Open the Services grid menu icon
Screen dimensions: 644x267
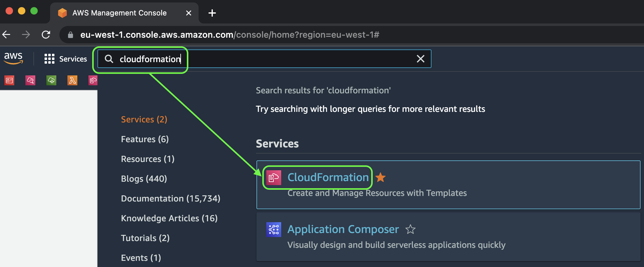click(49, 59)
